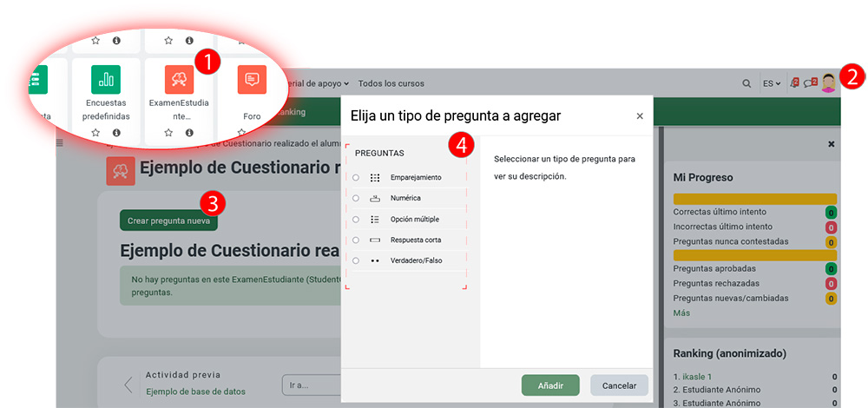
Task: Select the Numérica radio button
Action: point(355,198)
